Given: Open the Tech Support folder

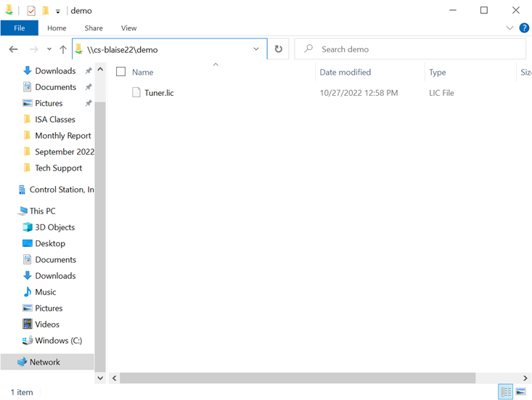Looking at the screenshot, I should [x=58, y=168].
